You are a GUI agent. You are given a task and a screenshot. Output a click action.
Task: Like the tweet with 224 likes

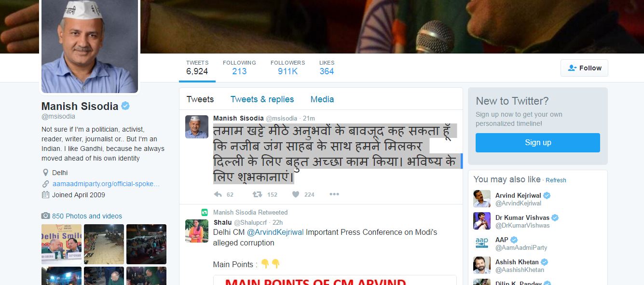pyautogui.click(x=296, y=194)
